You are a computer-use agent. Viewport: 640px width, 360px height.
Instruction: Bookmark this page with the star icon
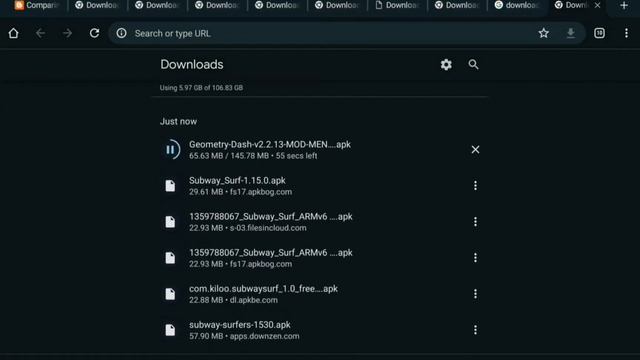[x=543, y=33]
